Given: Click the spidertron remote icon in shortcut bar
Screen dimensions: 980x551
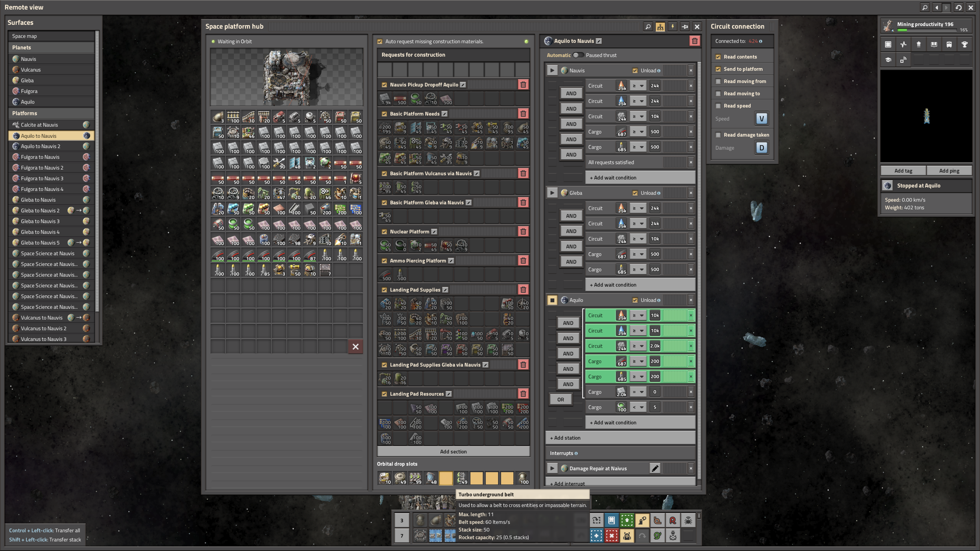Looking at the screenshot, I should (688, 521).
